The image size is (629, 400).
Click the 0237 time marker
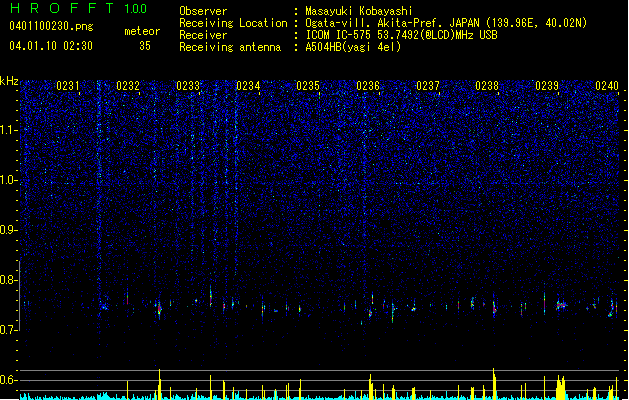[x=428, y=86]
